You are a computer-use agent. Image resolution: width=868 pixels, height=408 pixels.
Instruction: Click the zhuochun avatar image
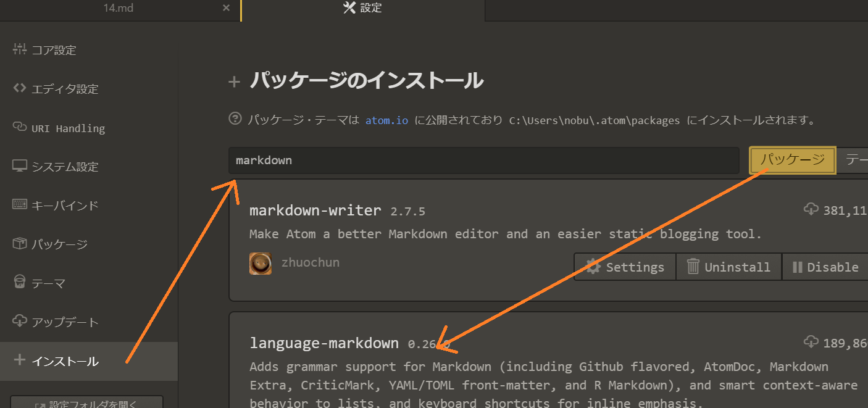click(x=261, y=264)
